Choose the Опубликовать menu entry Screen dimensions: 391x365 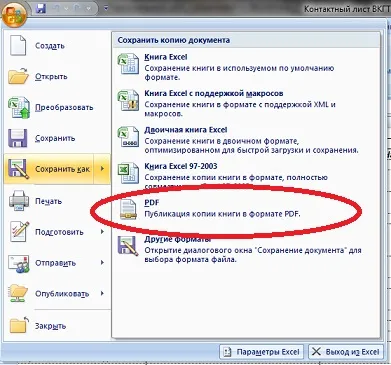pyautogui.click(x=62, y=294)
